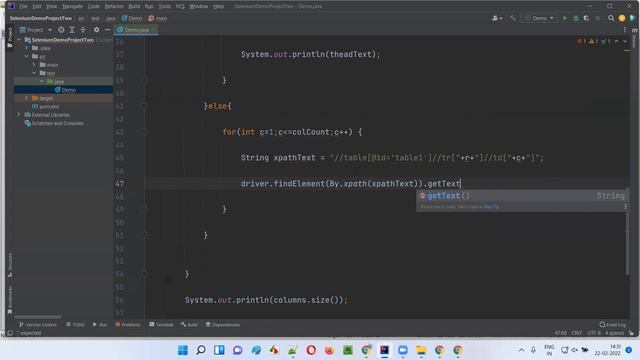Toggle tool window quick access icon in status bar
The image size is (640, 360).
10,333
